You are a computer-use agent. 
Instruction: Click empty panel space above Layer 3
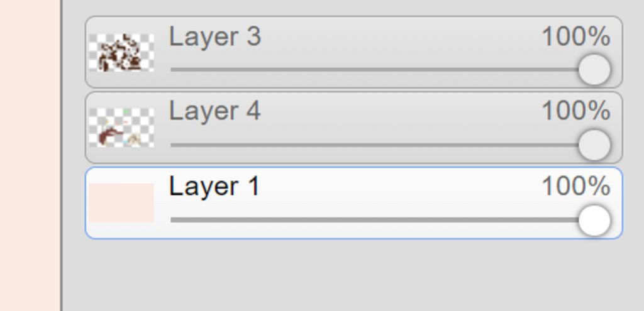(353, 7)
